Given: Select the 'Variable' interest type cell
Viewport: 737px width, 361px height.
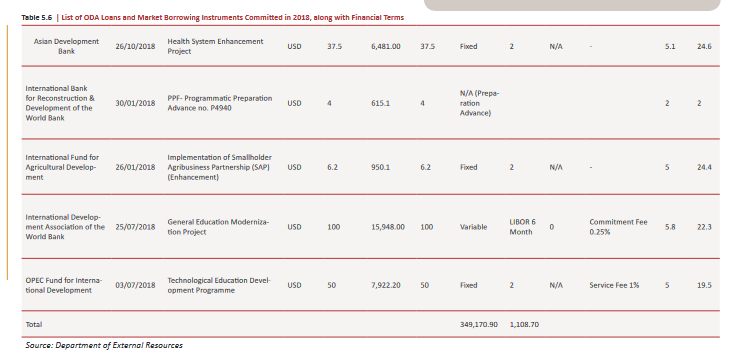Looking at the screenshot, I should click(x=473, y=227).
